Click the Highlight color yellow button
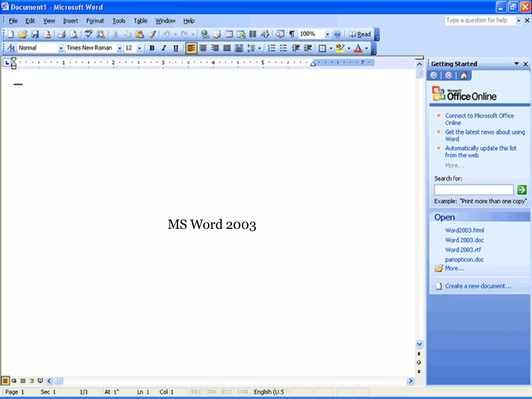 tap(340, 48)
